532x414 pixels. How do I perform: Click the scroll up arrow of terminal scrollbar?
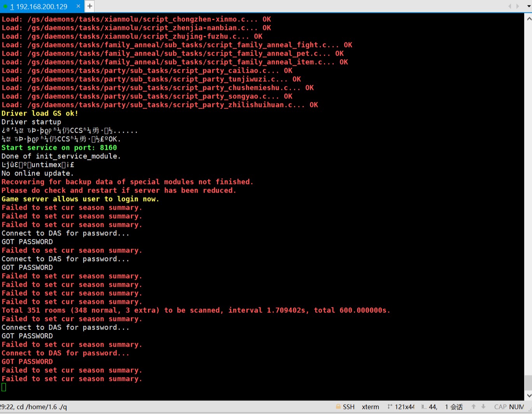point(528,18)
